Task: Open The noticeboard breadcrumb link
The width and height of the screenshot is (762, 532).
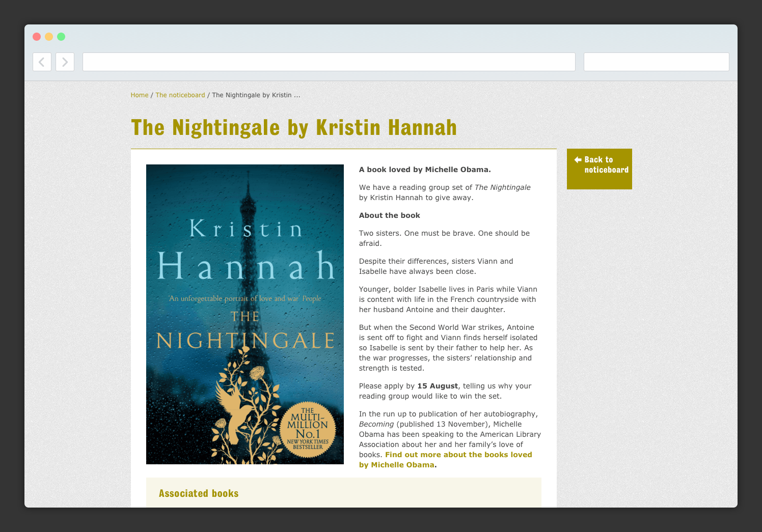Action: 180,95
